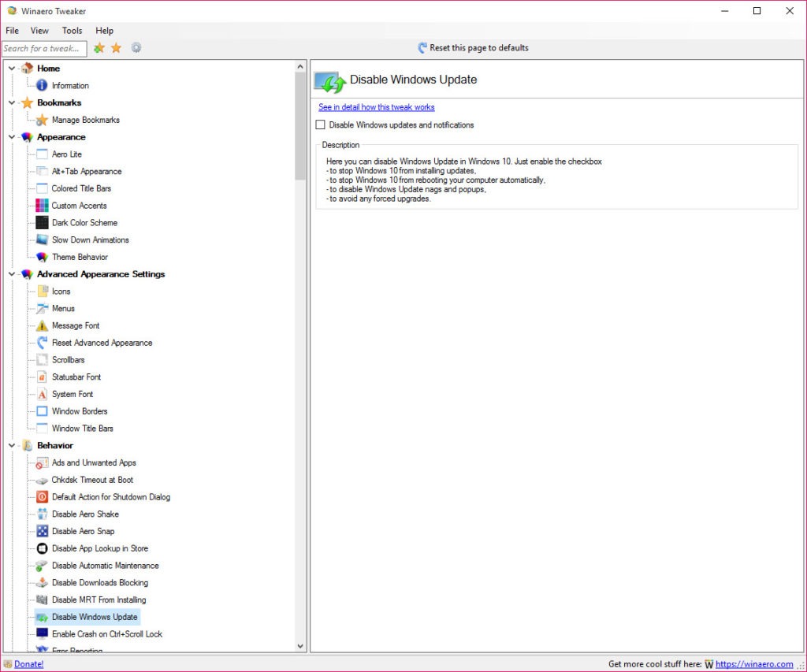The height and width of the screenshot is (672, 807).
Task: Collapse the Home tree node
Action: coord(12,68)
